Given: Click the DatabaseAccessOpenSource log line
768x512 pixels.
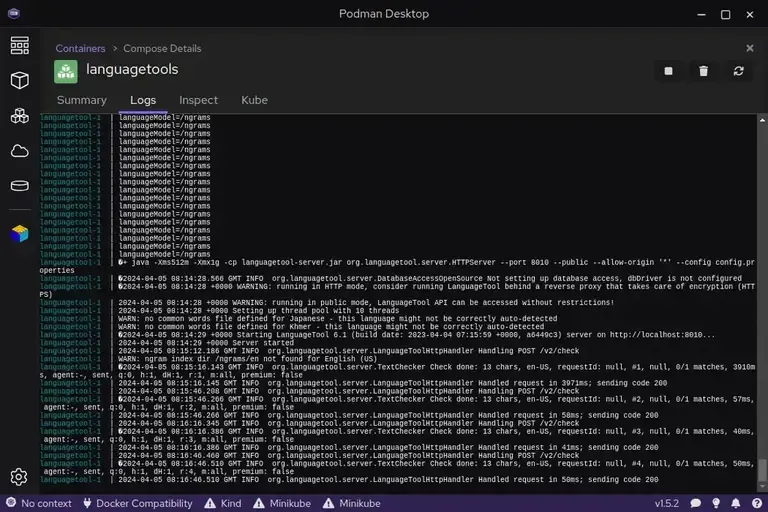Looking at the screenshot, I should pos(430,278).
